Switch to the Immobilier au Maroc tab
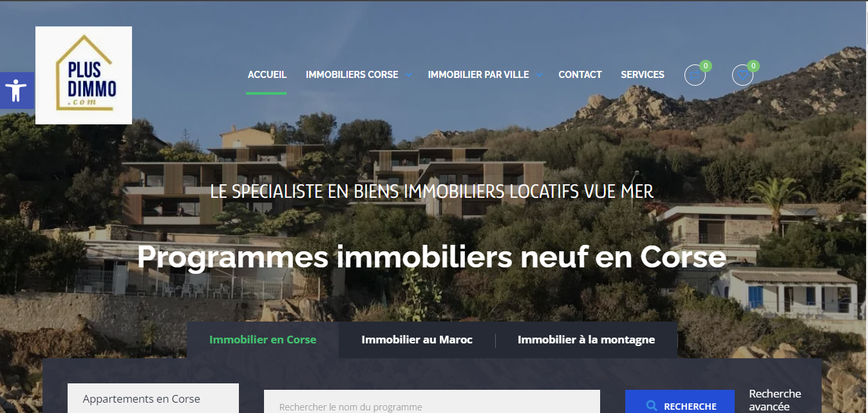Viewport: 868px width, 413px height. tap(417, 340)
